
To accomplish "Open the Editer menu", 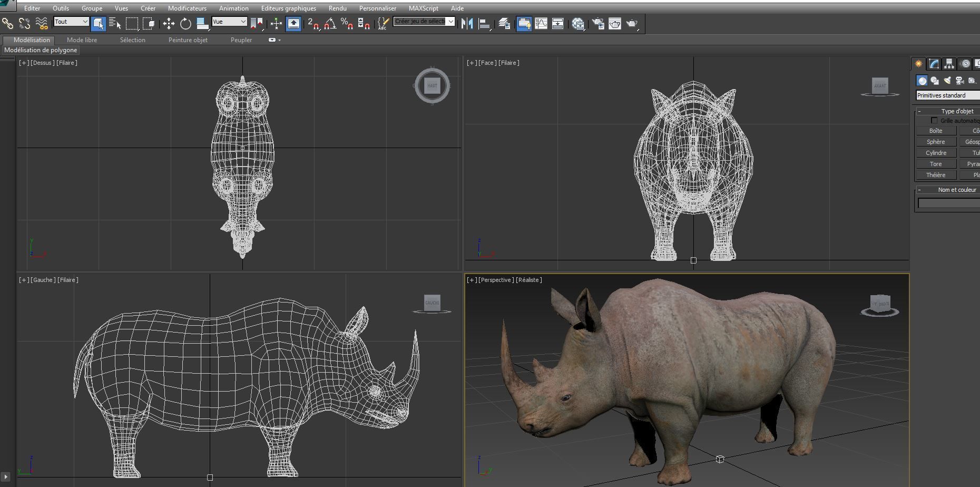I will point(32,8).
